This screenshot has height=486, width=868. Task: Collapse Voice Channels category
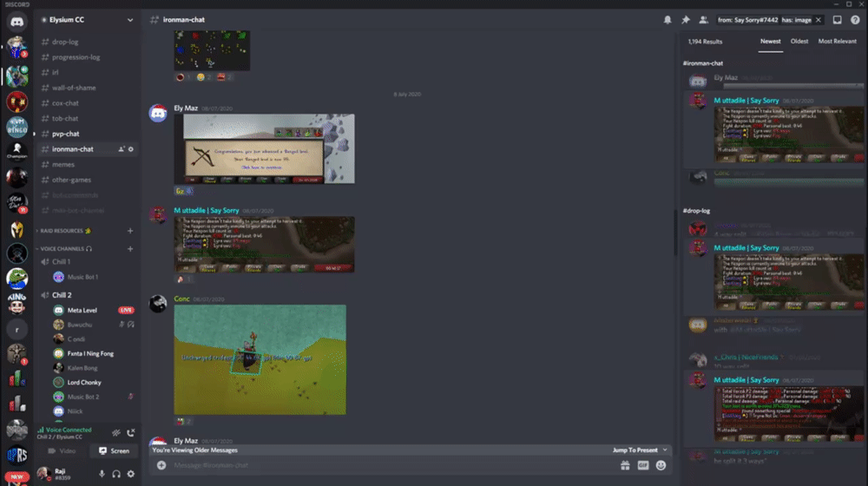(x=63, y=249)
